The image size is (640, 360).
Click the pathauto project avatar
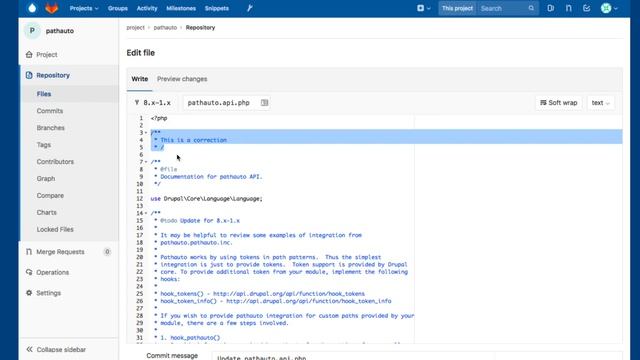click(x=32, y=31)
